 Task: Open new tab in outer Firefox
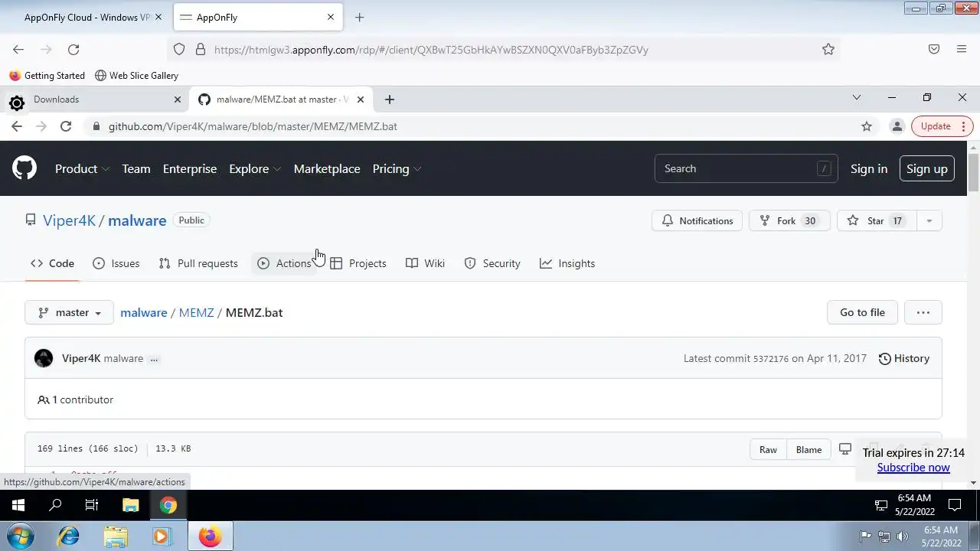(359, 17)
